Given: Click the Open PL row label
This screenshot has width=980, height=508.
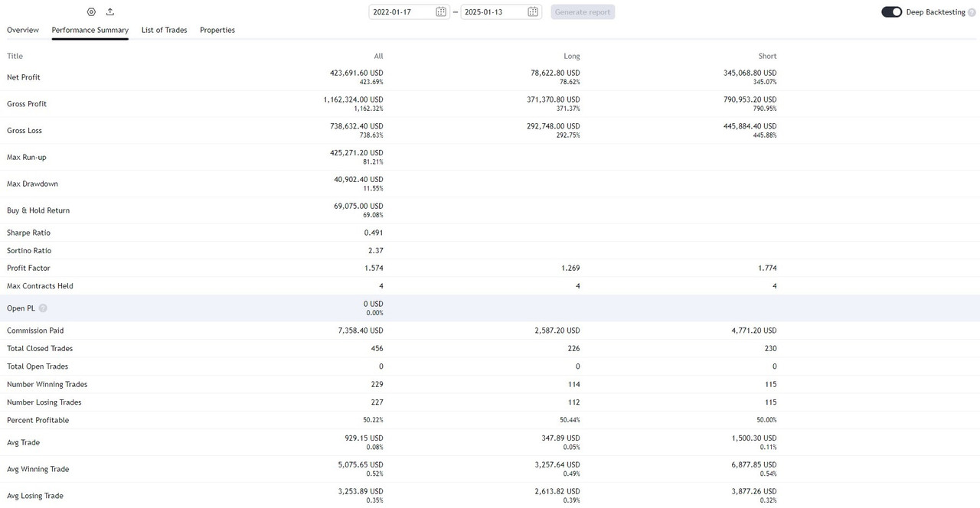Looking at the screenshot, I should click(21, 308).
